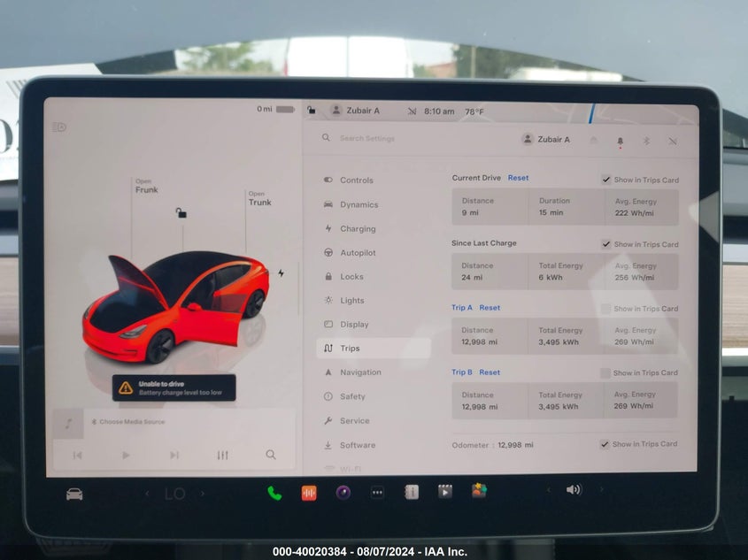Tap the media search magnifier icon

pos(271,455)
